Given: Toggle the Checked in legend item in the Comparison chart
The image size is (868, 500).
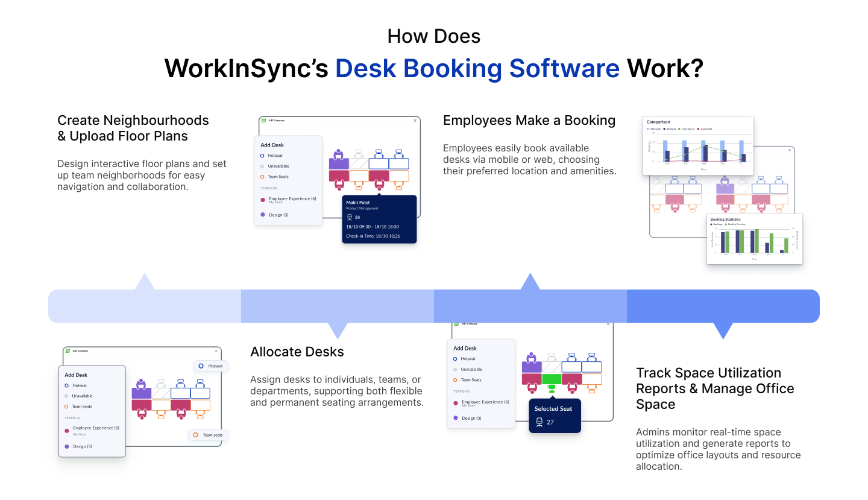Looking at the screenshot, I should (687, 129).
